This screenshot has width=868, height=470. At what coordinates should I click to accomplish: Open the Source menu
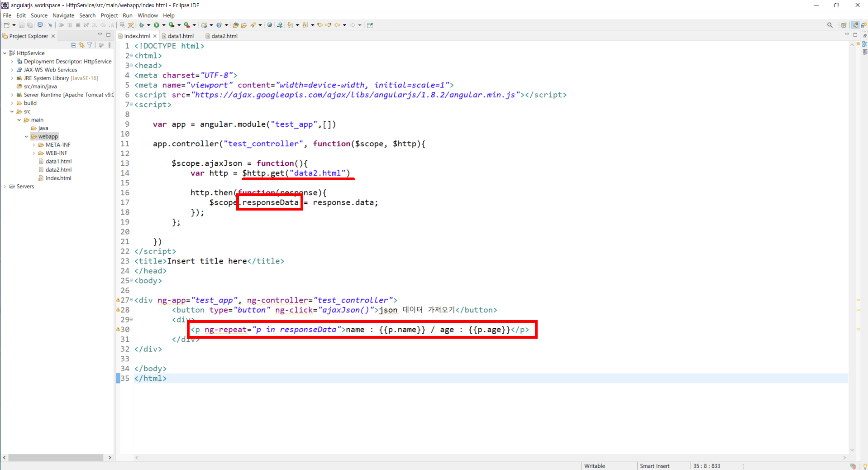(x=39, y=15)
